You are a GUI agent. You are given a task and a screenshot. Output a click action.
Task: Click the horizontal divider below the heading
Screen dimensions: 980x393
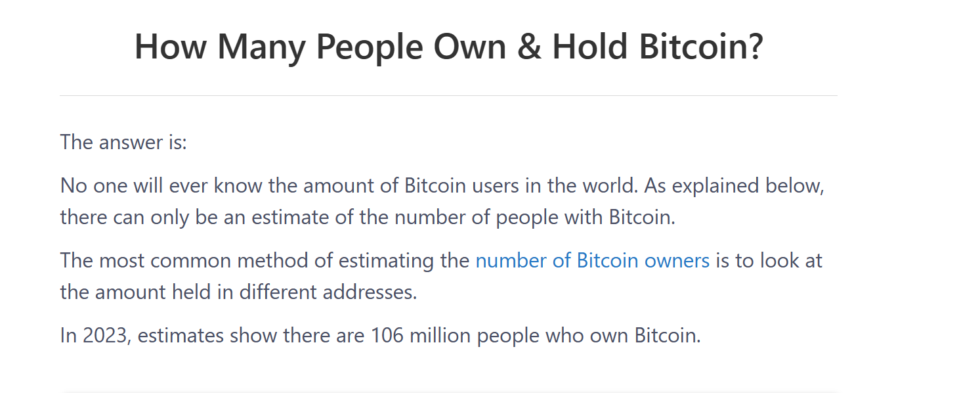pos(448,96)
